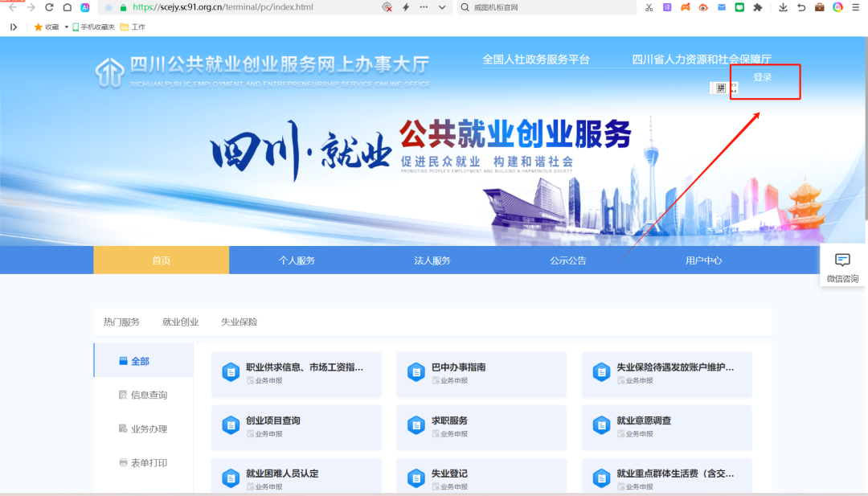This screenshot has height=496, width=868.
Task: Open the browser hamburger main menu
Action: [x=856, y=7]
